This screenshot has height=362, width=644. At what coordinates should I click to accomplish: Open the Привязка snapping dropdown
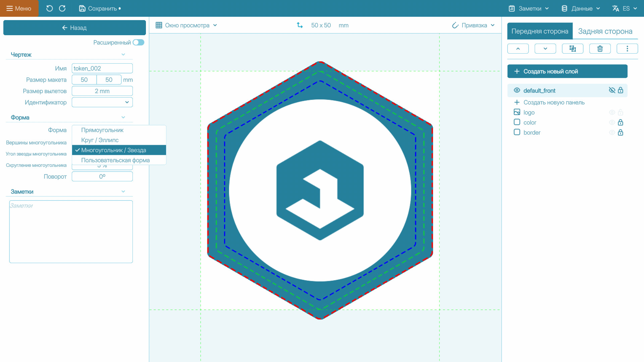coord(473,25)
